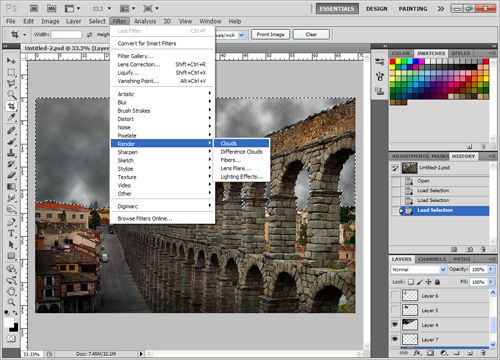Image resolution: width=500 pixels, height=360 pixels.
Task: Open the status bar info arrow
Action: click(x=141, y=354)
